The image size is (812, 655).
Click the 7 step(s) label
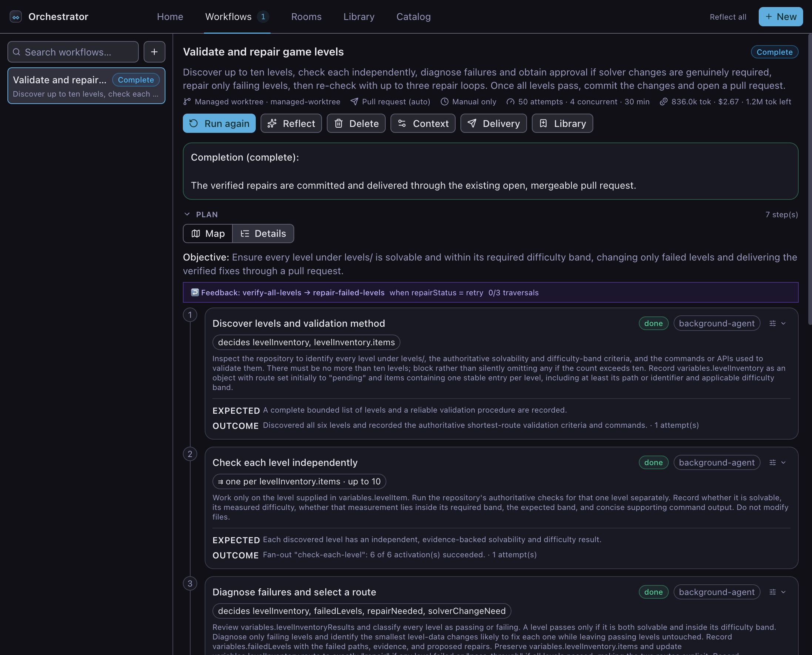[781, 215]
